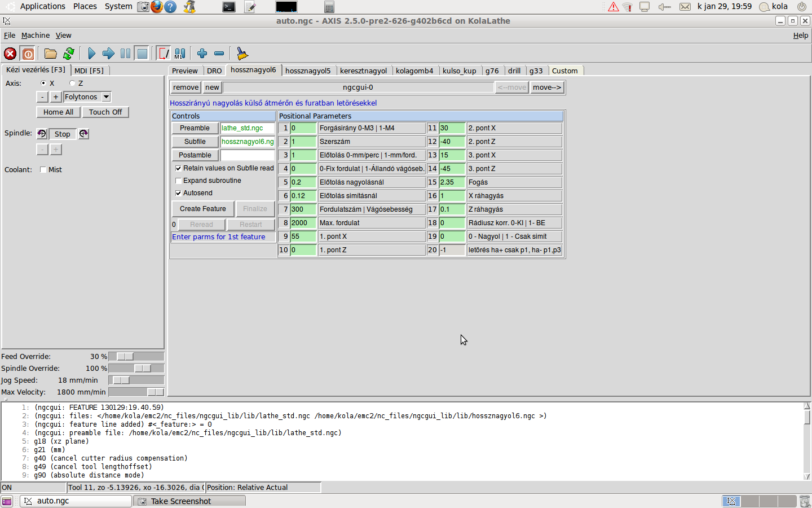Open the Folytonos jog increment dropdown

tap(106, 97)
